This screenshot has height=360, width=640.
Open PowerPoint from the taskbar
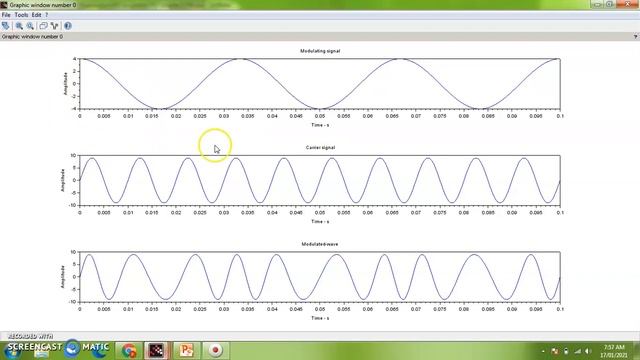tap(186, 350)
